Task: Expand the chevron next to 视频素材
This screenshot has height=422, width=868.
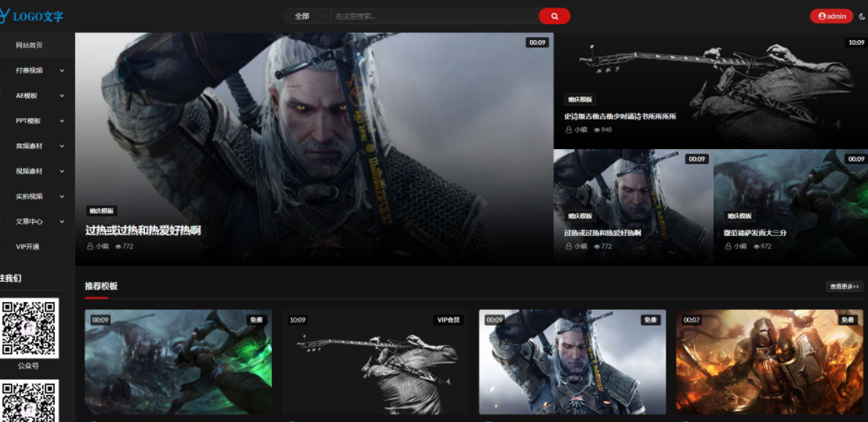Action: tap(61, 171)
